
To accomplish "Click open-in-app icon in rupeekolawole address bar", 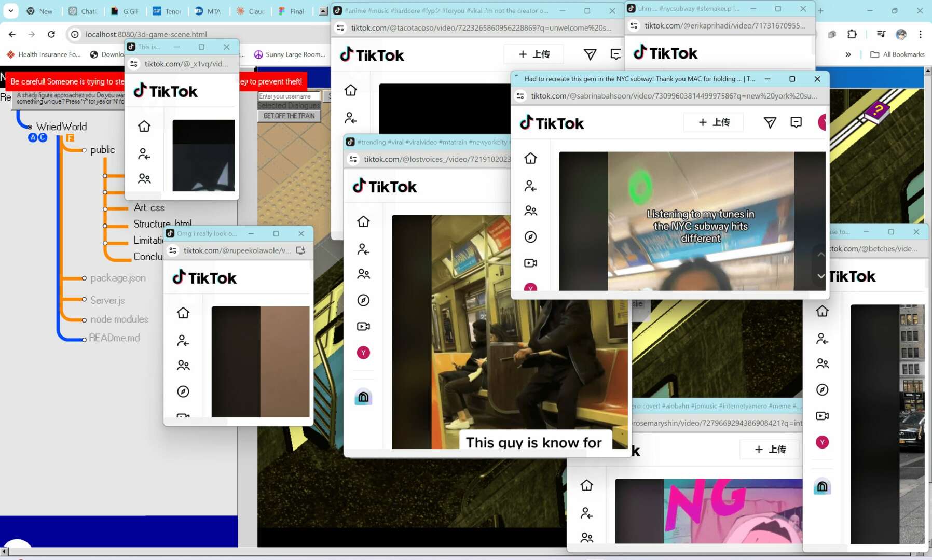I will pos(300,250).
